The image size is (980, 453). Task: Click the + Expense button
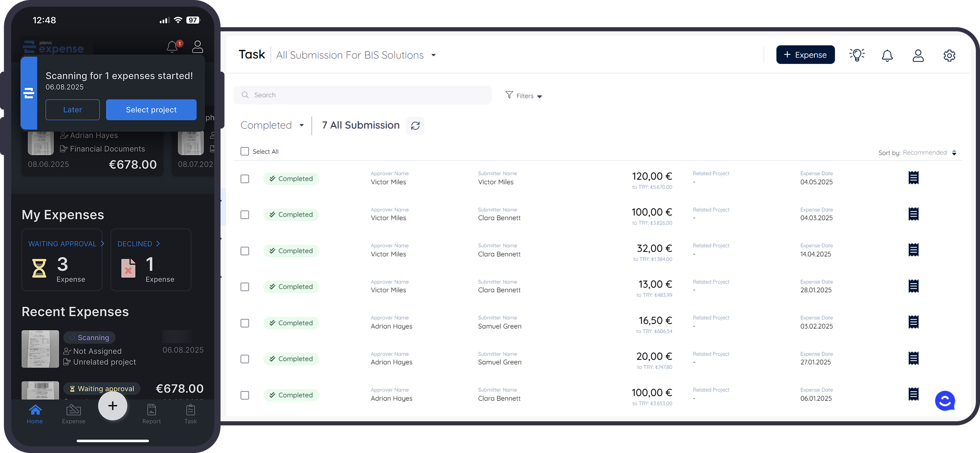coord(805,55)
